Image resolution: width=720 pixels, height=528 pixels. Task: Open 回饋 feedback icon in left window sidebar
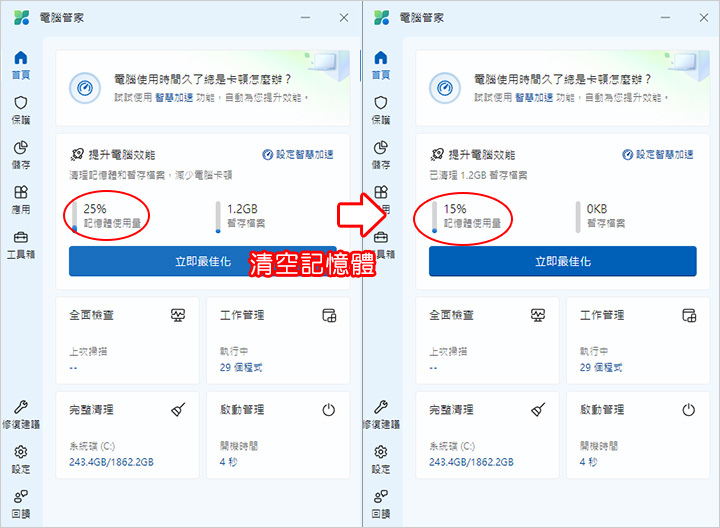click(21, 496)
